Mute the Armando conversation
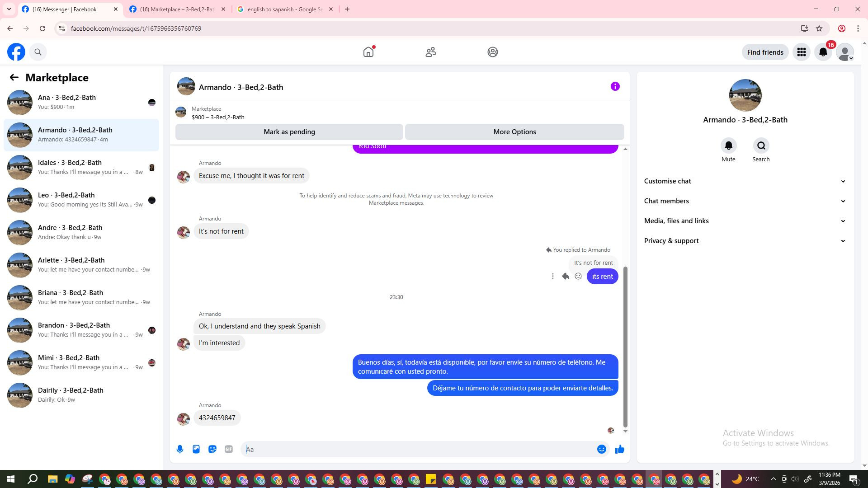This screenshot has width=868, height=488. pos(728,146)
